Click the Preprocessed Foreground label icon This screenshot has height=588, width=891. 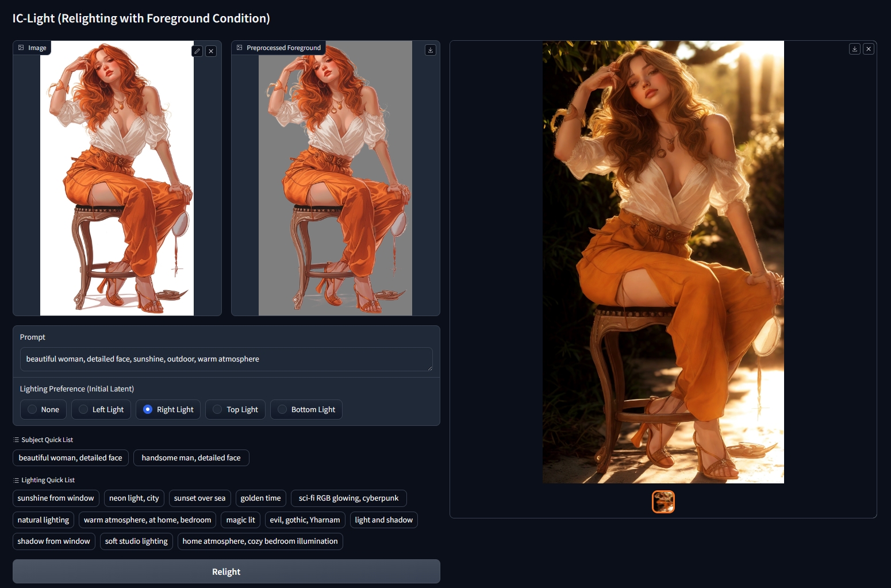point(240,48)
